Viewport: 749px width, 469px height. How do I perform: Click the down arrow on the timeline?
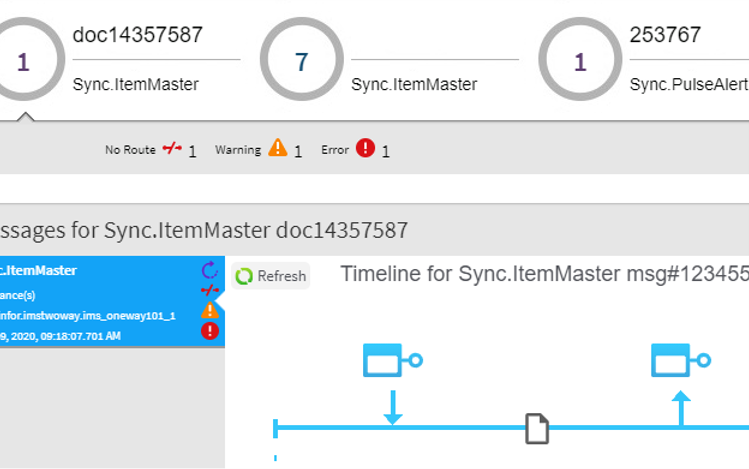pyautogui.click(x=393, y=407)
